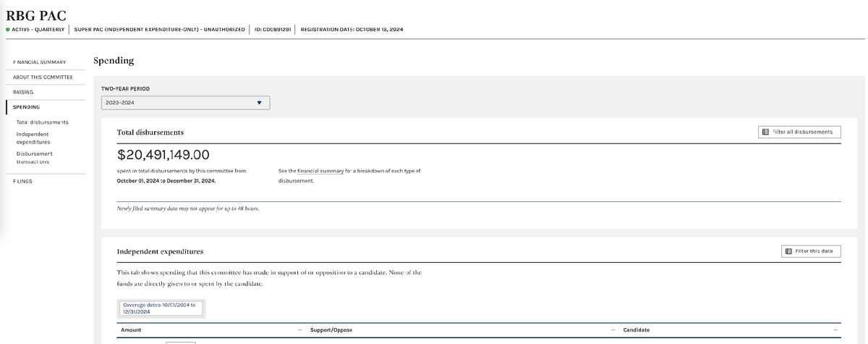Click the minus icon beside Candidate column
The image size is (868, 344).
pos(835,330)
